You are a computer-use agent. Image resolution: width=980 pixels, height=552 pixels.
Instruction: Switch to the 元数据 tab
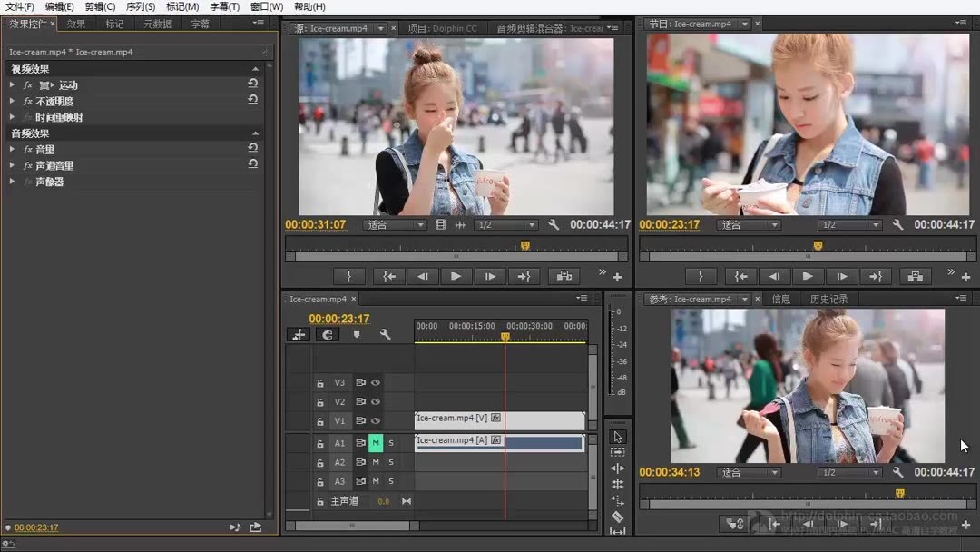pyautogui.click(x=157, y=24)
